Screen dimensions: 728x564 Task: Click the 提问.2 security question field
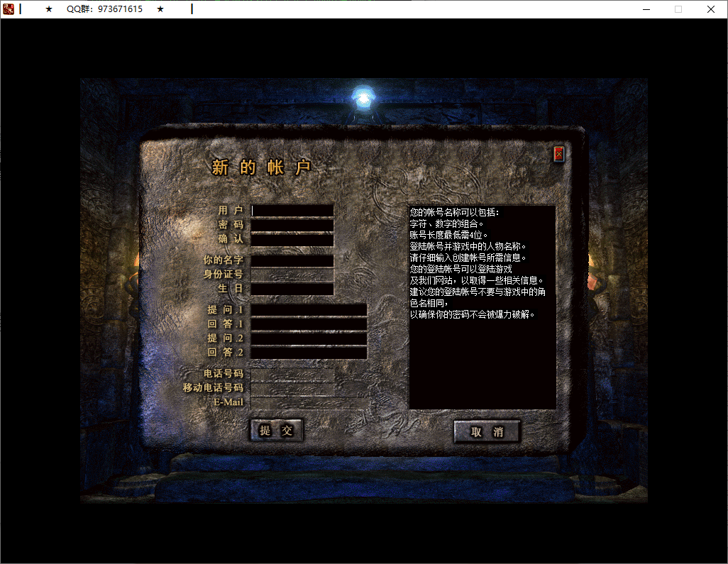pos(309,338)
